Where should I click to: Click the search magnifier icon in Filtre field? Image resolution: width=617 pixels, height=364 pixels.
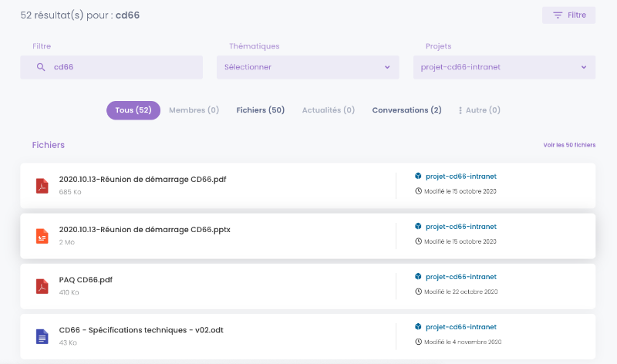pos(41,67)
